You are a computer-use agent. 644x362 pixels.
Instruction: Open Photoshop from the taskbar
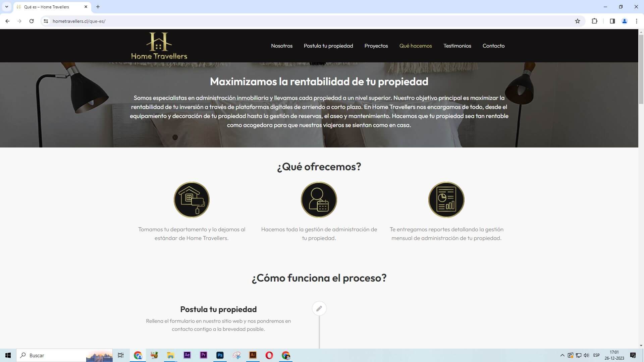[x=220, y=355]
